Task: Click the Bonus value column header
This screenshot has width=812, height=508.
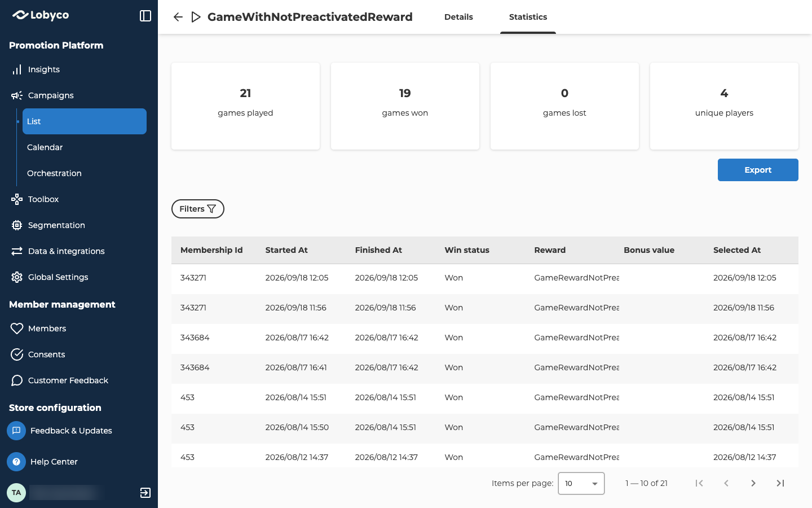Action: (649, 250)
